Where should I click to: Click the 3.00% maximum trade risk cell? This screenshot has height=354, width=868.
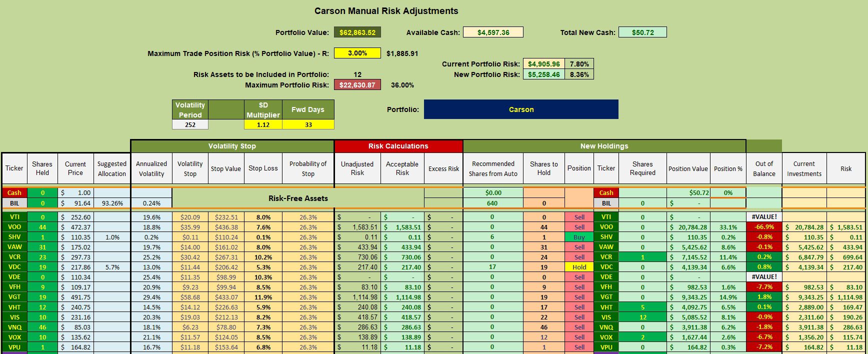coord(357,53)
